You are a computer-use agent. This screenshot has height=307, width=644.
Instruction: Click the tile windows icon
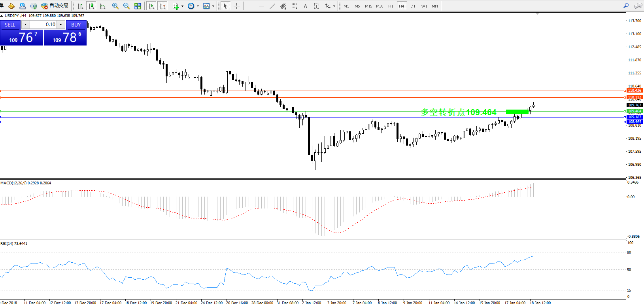138,6
